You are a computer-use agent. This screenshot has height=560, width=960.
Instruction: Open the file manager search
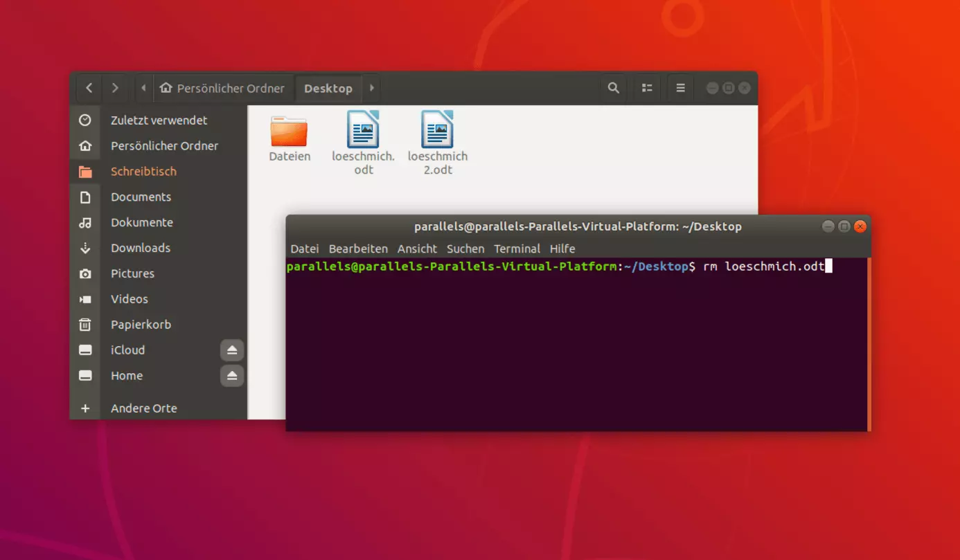coord(613,88)
